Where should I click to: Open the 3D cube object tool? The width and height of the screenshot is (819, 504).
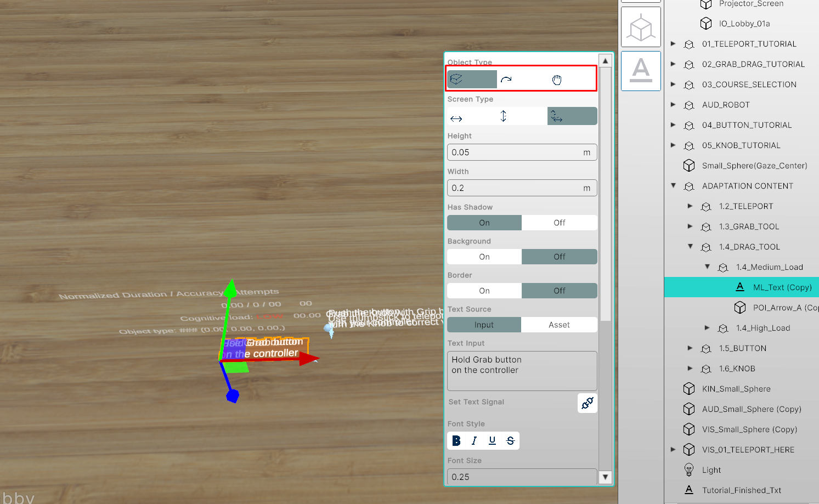click(641, 27)
